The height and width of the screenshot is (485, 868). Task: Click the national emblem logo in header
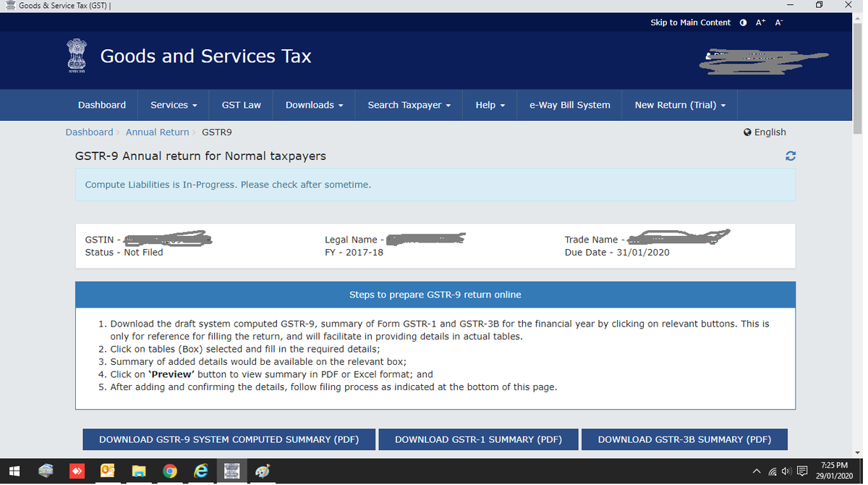[76, 56]
